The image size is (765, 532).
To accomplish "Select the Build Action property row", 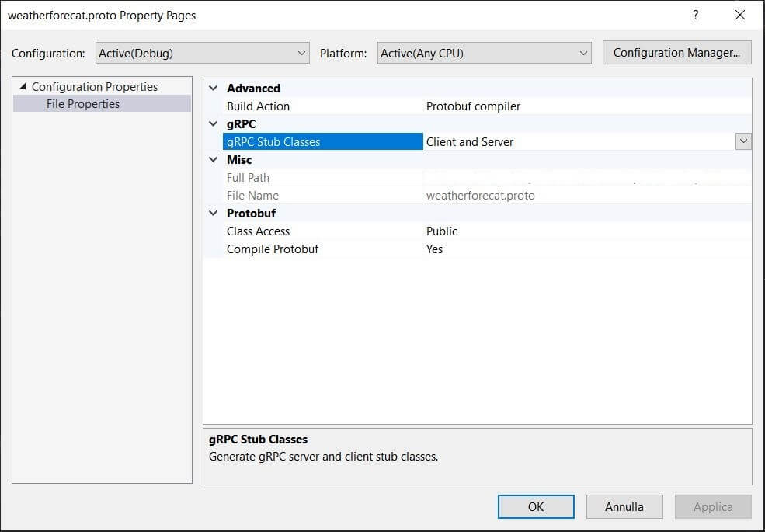I will pos(258,106).
